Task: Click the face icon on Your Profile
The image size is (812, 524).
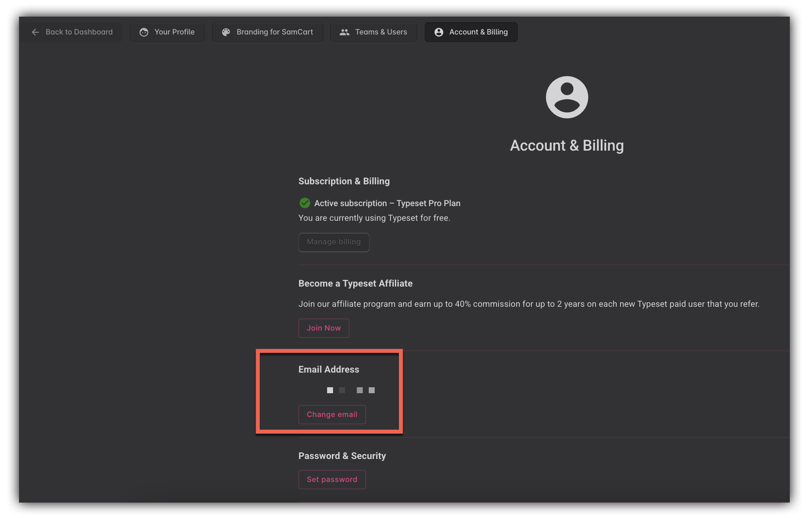Action: 144,32
